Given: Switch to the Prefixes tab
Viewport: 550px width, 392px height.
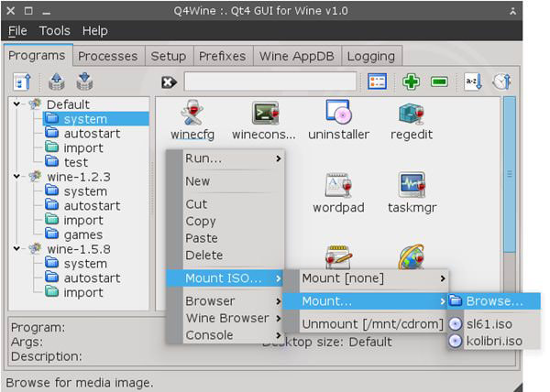Looking at the screenshot, I should tap(223, 56).
